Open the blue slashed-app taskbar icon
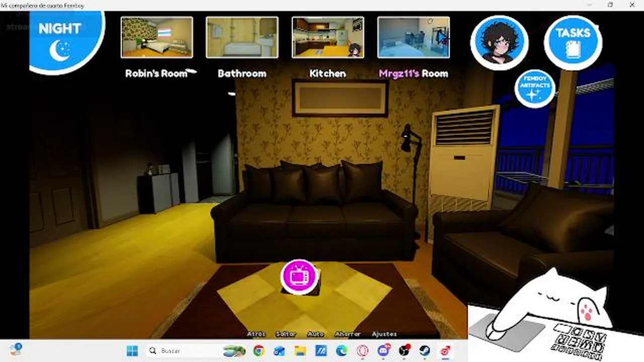 pyautogui.click(x=321, y=350)
